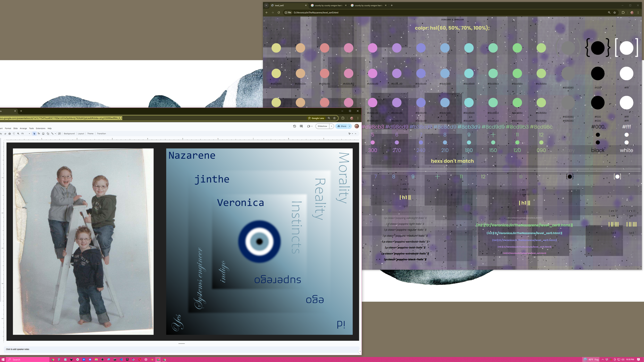Screen dimensions: 644x362
Task: Click the top-left yellow color circle
Action: (x=276, y=48)
